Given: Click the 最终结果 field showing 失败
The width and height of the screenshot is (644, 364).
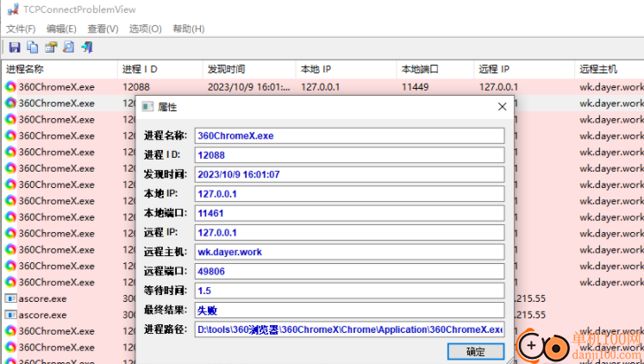Looking at the screenshot, I should tap(349, 311).
